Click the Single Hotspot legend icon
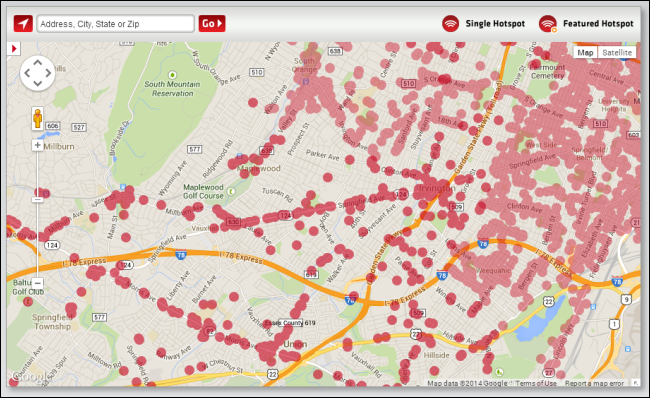This screenshot has width=650, height=398. pyautogui.click(x=450, y=24)
